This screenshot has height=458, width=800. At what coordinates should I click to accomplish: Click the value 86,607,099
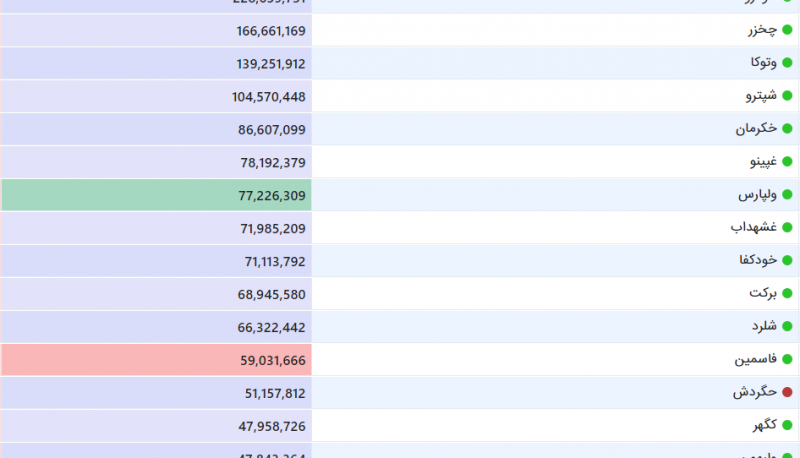pyautogui.click(x=272, y=130)
